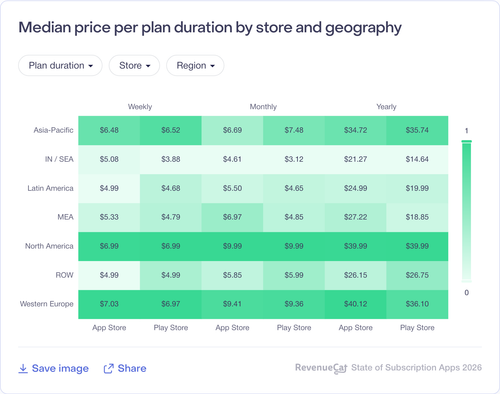500x394 pixels.
Task: Click the App Store label under Yearly
Action: click(x=356, y=328)
